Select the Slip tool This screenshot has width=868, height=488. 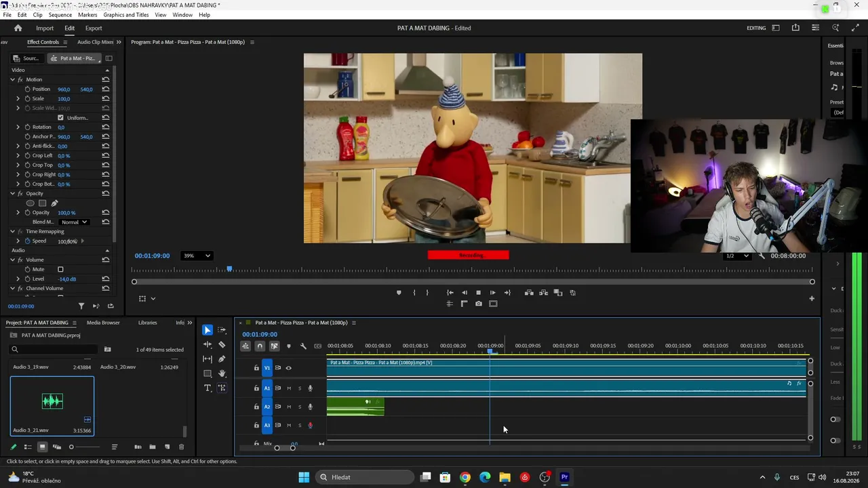pos(208,359)
